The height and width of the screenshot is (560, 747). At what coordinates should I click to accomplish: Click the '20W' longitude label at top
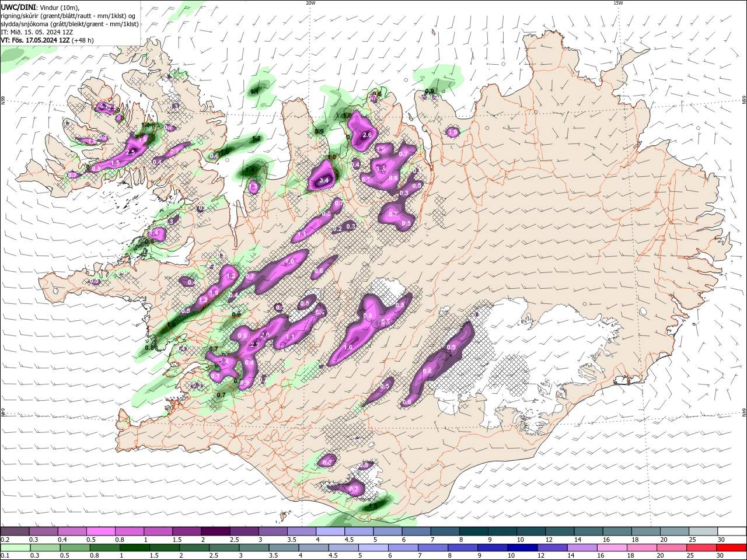[310, 3]
